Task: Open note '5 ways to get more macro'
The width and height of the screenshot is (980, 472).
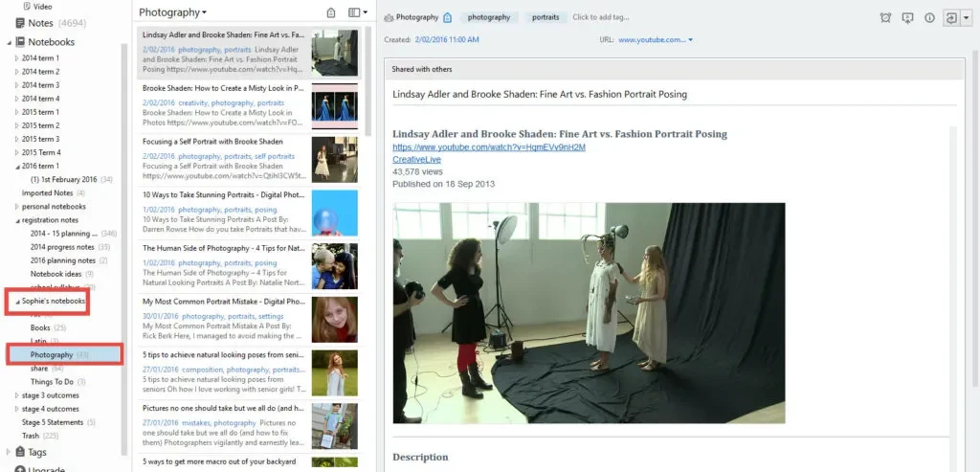Action: click(249, 463)
